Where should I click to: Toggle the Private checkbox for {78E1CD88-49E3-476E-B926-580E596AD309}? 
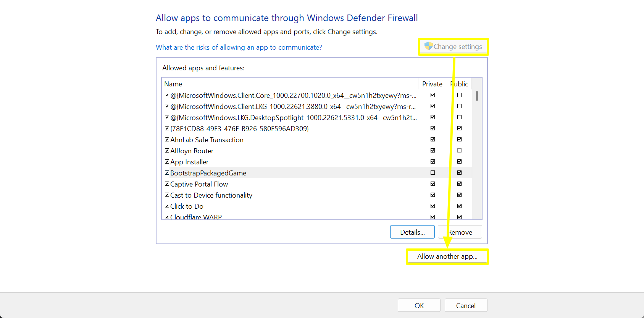433,128
